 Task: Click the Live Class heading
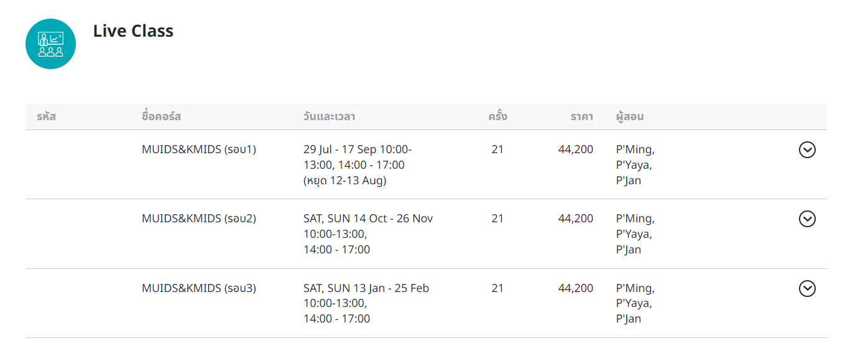click(133, 31)
